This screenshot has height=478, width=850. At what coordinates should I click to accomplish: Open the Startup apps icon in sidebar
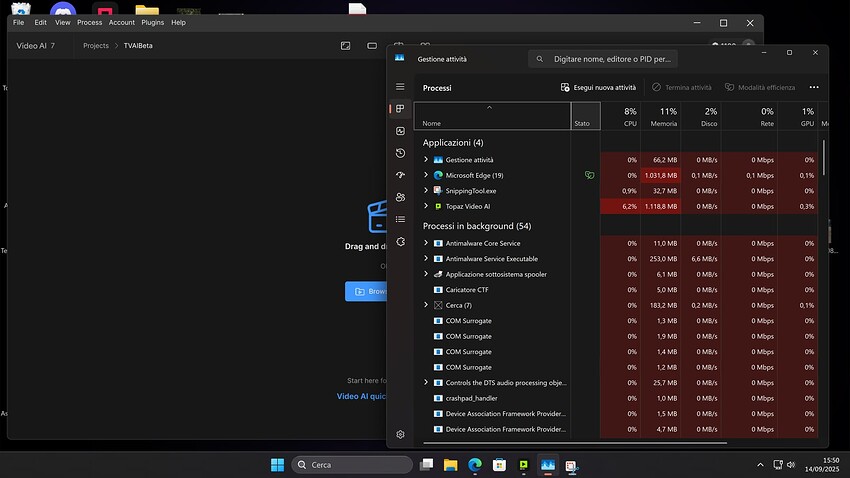coord(400,175)
